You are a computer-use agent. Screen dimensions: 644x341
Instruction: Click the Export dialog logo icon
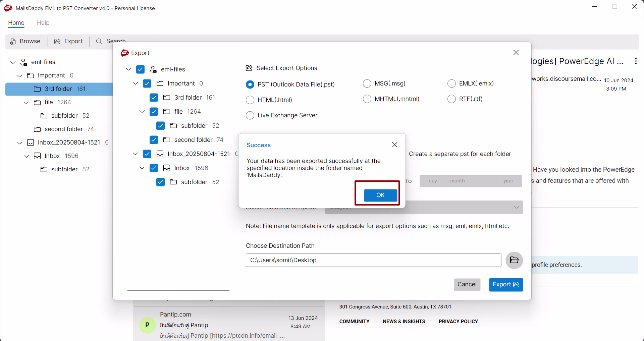pyautogui.click(x=125, y=53)
